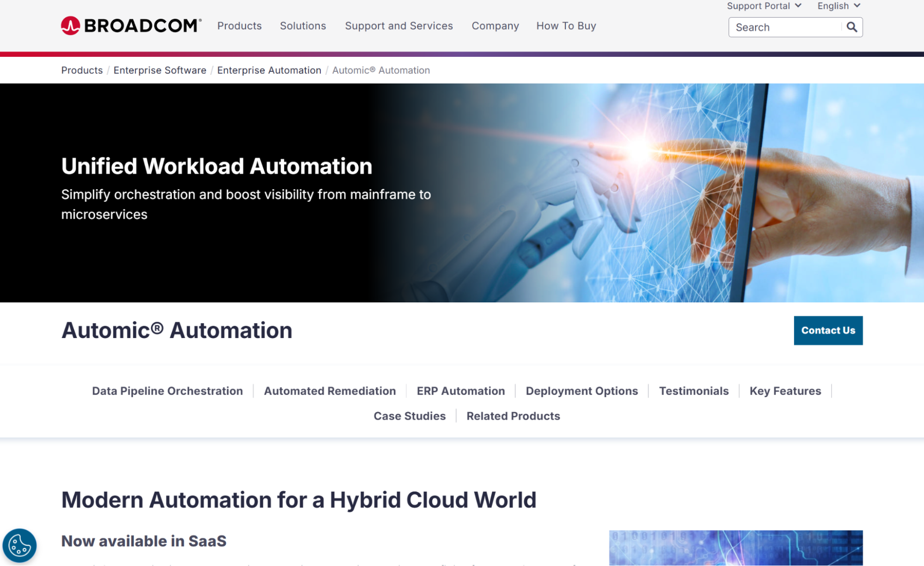Open the cookie preferences icon
The height and width of the screenshot is (566, 924).
(x=19, y=545)
